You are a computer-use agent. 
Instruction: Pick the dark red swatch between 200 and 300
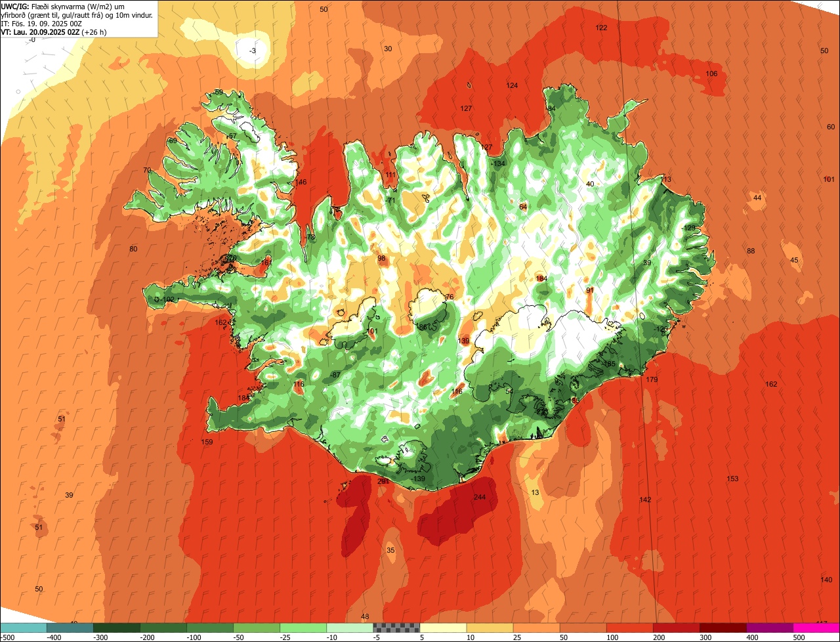[677, 628]
